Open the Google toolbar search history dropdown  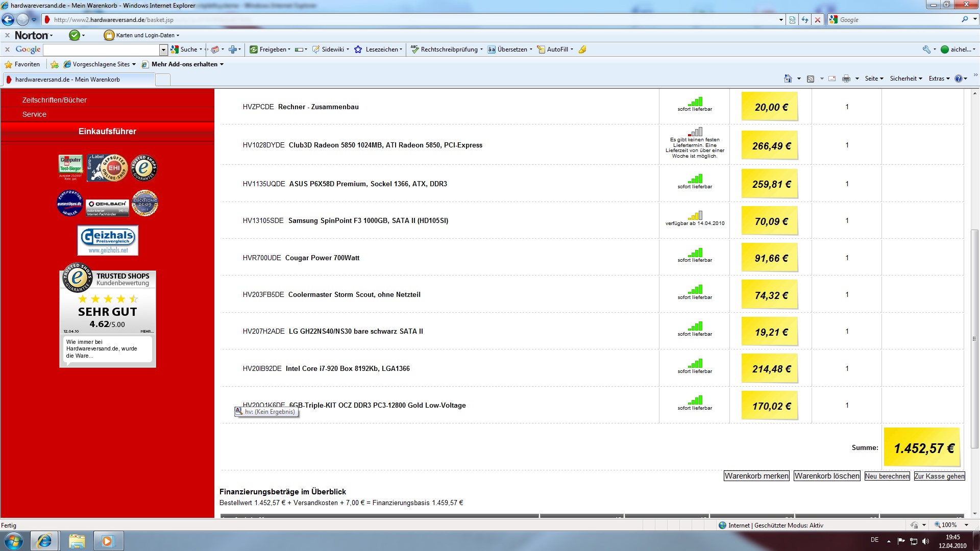pyautogui.click(x=163, y=49)
